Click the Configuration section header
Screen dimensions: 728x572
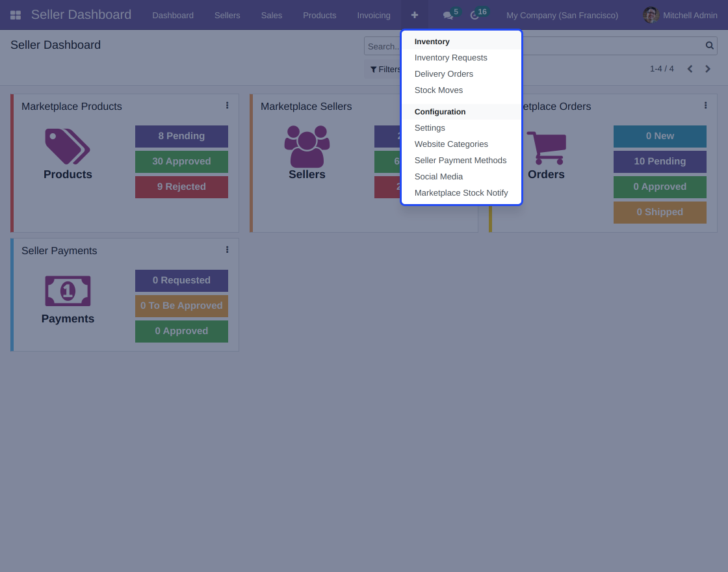coord(439,111)
